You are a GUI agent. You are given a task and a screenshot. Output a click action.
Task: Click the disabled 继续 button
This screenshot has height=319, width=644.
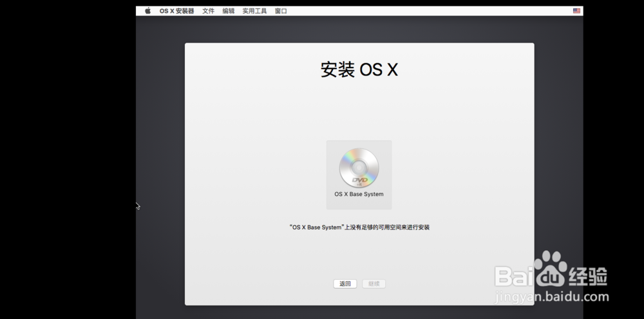(374, 284)
